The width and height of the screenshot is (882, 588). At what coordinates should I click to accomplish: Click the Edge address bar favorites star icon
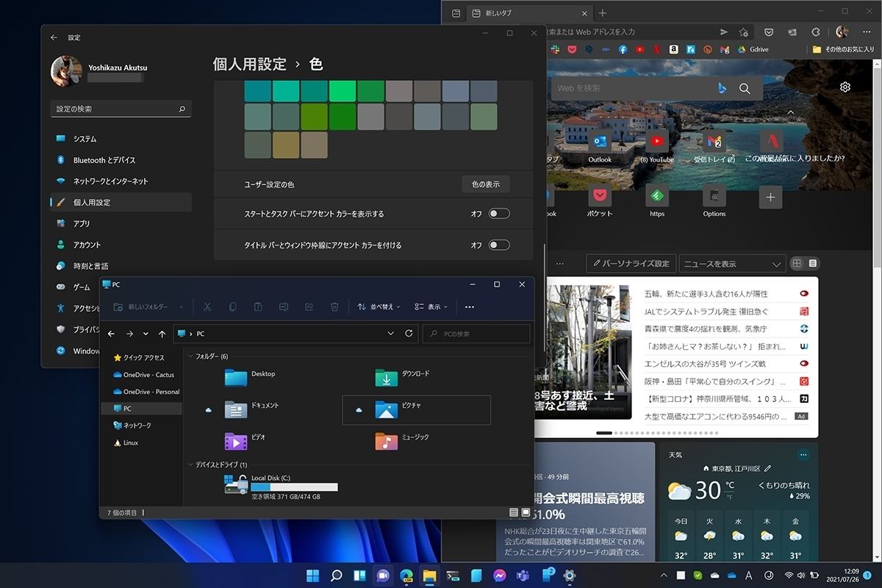tap(743, 32)
